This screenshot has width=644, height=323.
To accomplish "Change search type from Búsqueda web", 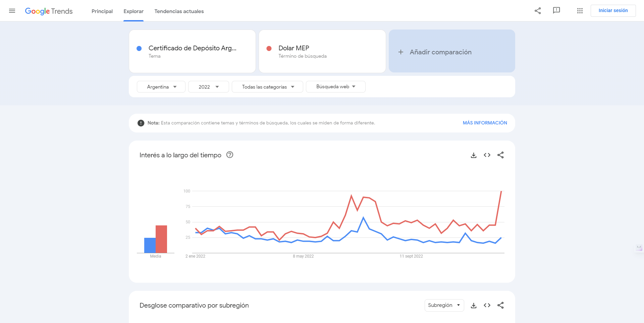I will 335,87.
